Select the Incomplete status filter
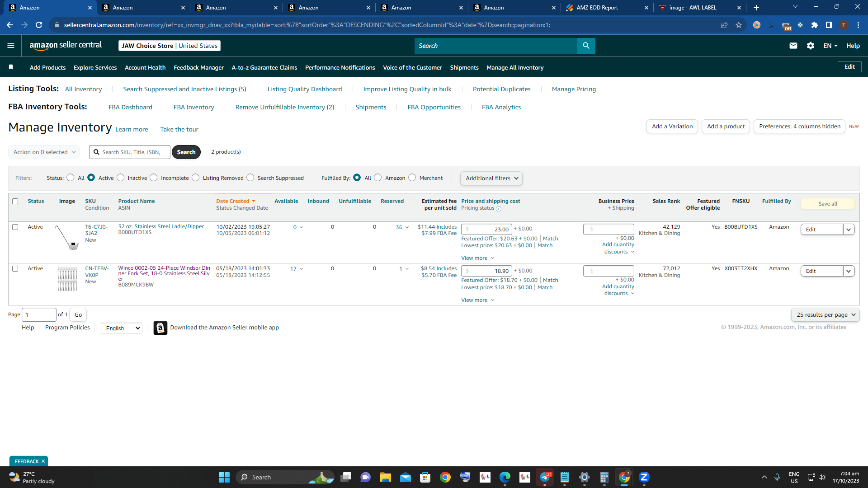Image resolution: width=868 pixels, height=488 pixels. (x=154, y=178)
